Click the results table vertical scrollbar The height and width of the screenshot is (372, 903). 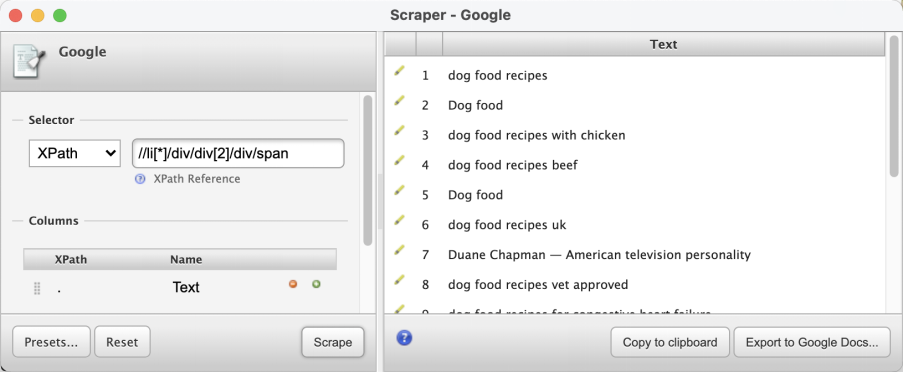[894, 173]
